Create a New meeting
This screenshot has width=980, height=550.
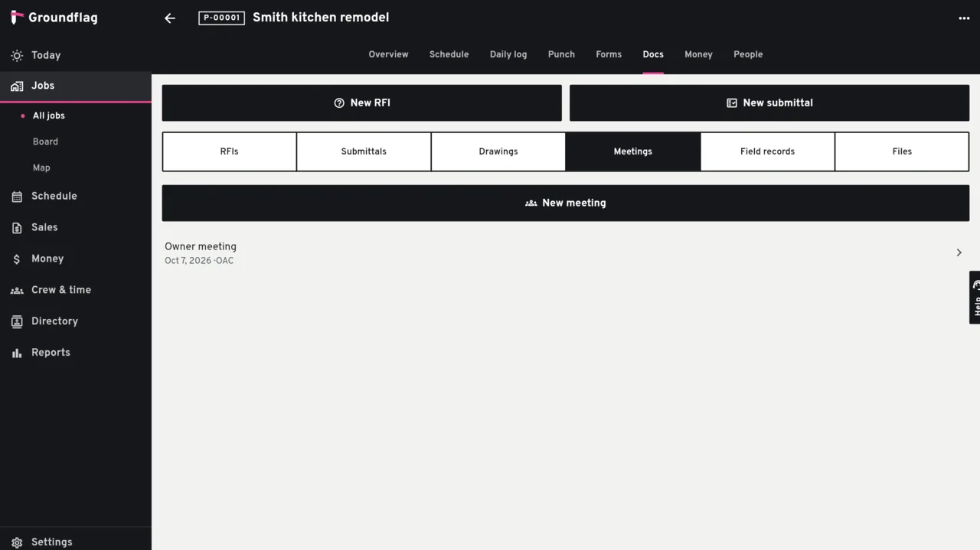coord(566,203)
